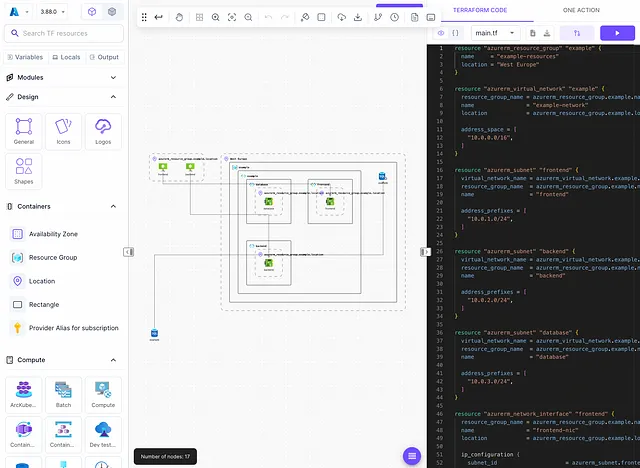The image size is (640, 468).
Task: Open the Locals tab
Action: pyautogui.click(x=66, y=57)
